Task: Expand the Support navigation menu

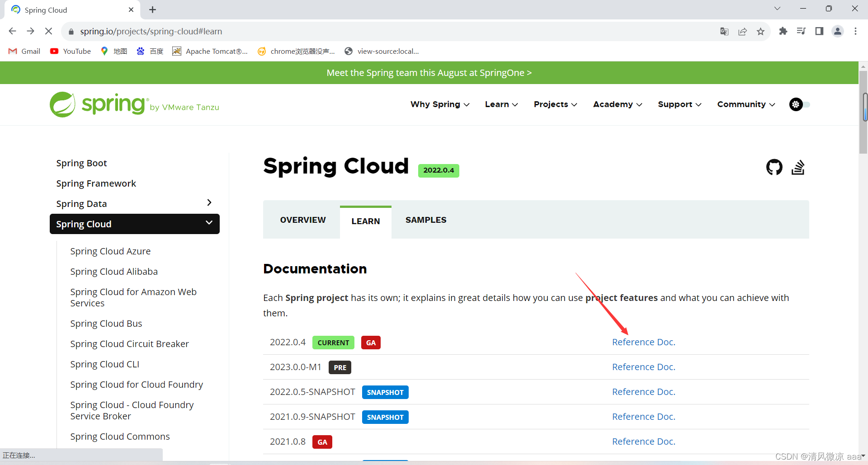Action: 679,104
